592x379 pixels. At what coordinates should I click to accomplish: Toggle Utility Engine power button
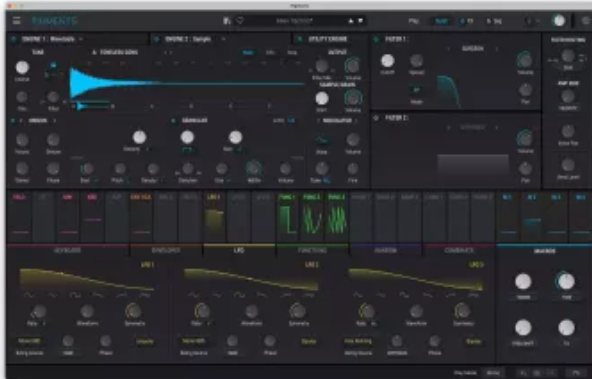(x=300, y=39)
